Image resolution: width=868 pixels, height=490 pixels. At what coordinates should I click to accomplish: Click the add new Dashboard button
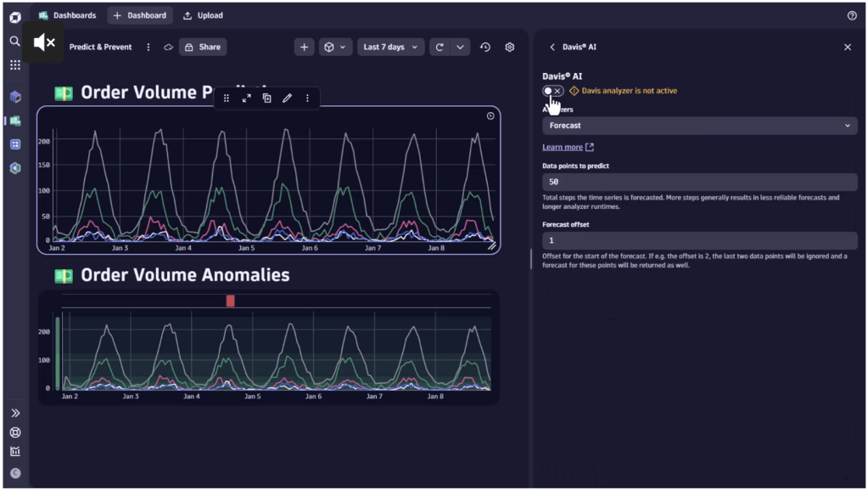140,15
